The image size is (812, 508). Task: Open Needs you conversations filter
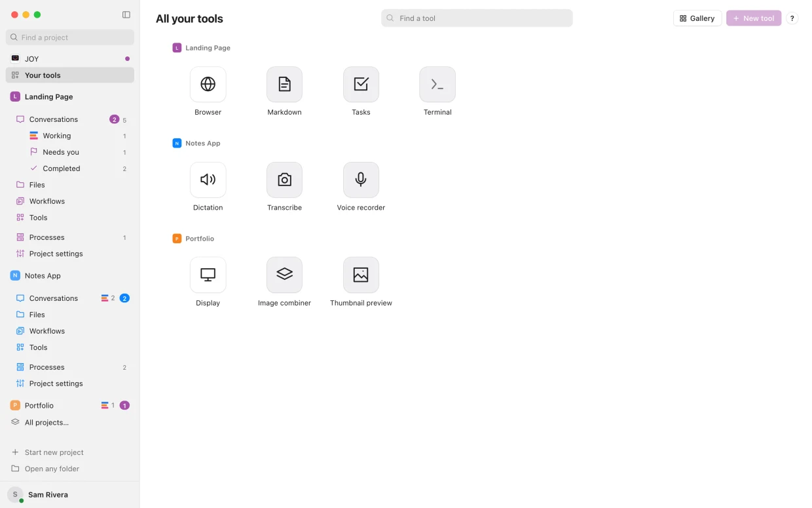(70, 152)
